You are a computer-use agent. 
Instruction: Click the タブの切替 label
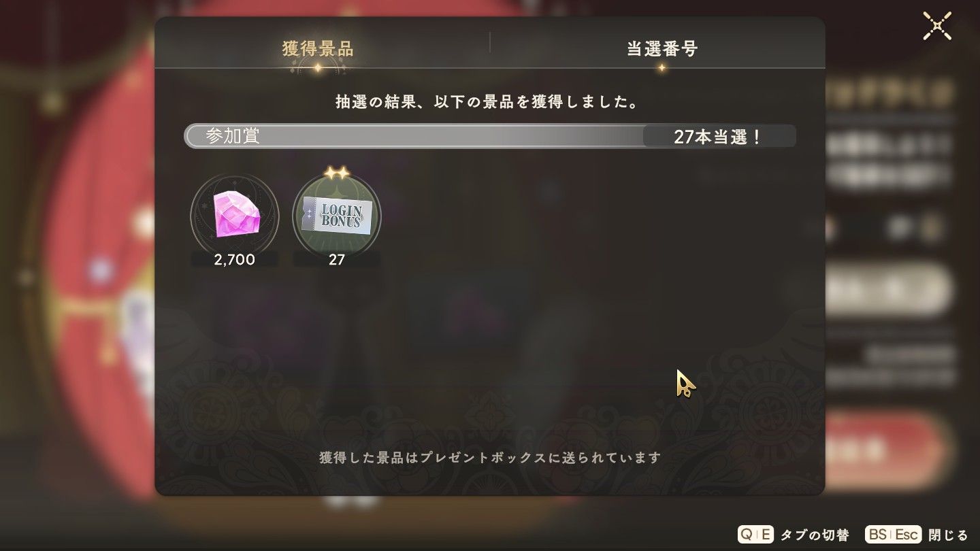[815, 535]
